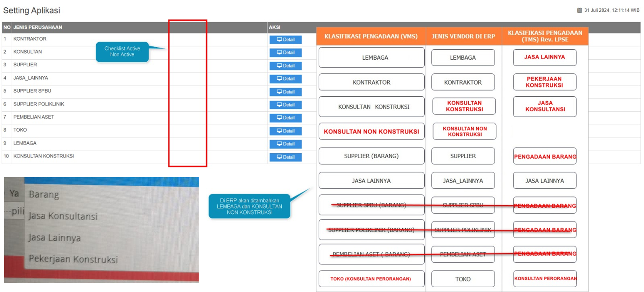Click the SUPPLIER name in row 3
The image size is (644, 292).
coord(25,65)
